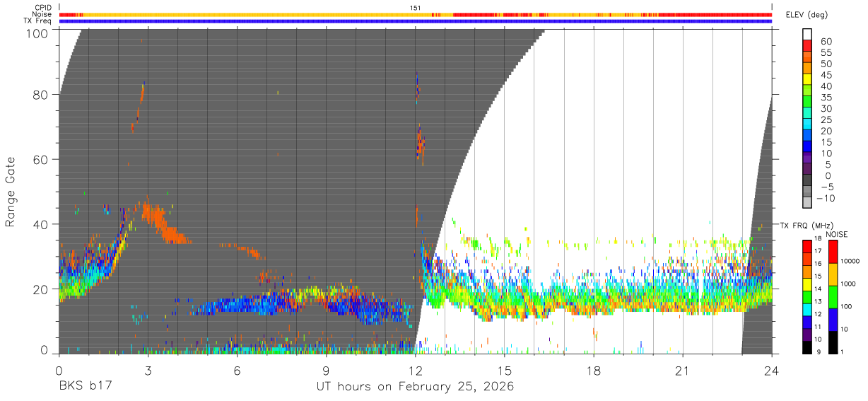Image resolution: width=868 pixels, height=401 pixels.
Task: Click the blue TX Freq strip above the plot
Action: [416, 21]
